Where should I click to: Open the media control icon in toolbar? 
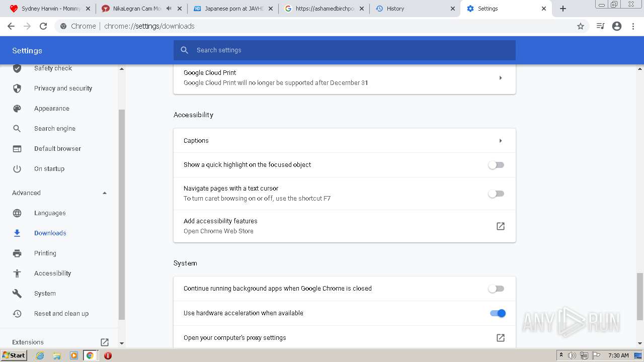(x=600, y=26)
